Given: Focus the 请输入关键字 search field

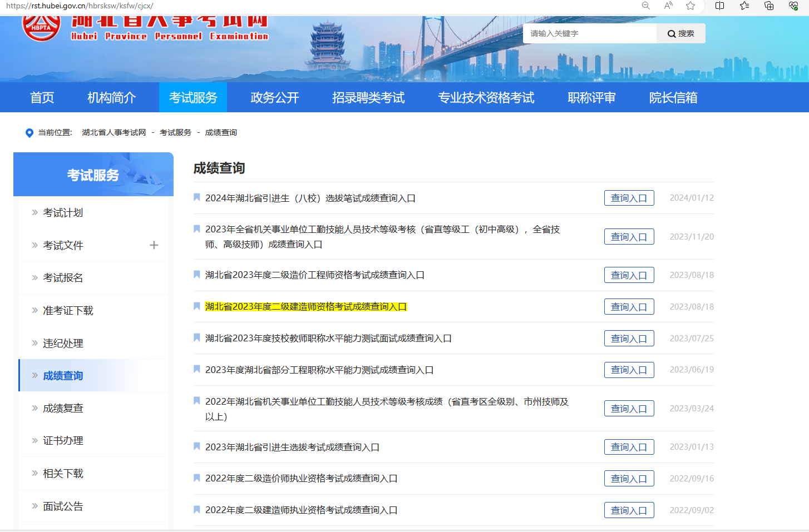Looking at the screenshot, I should click(x=589, y=33).
